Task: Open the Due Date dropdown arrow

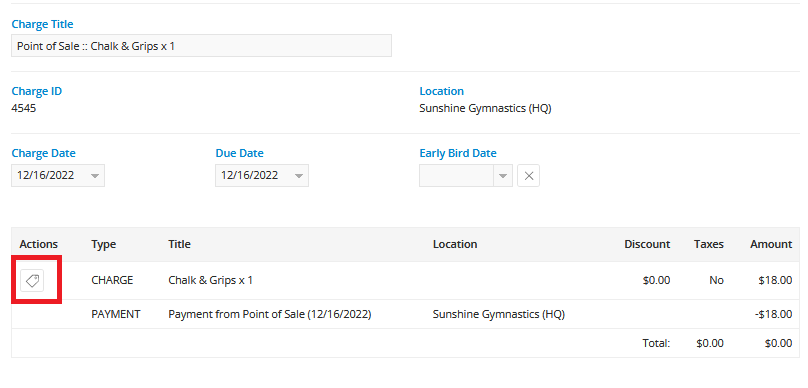Action: (x=299, y=176)
